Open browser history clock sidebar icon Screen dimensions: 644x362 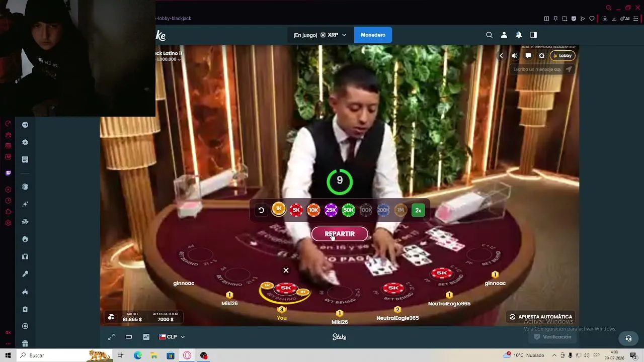pos(8,201)
